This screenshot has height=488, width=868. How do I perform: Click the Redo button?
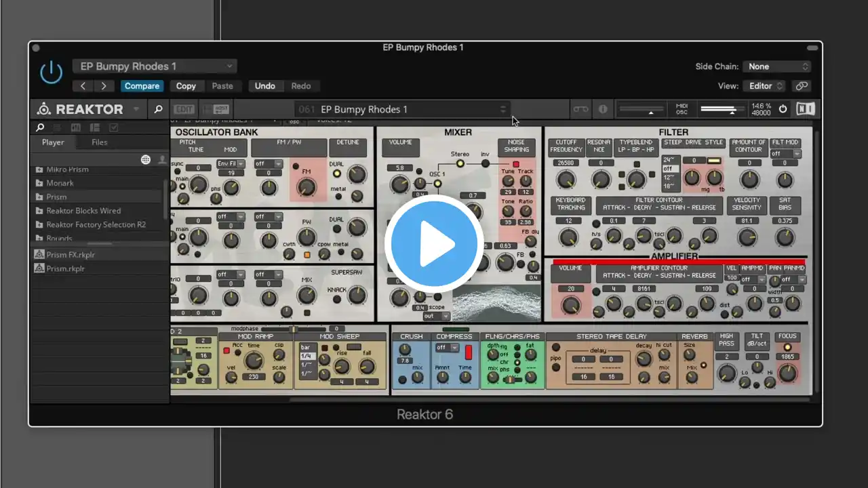[x=301, y=86]
